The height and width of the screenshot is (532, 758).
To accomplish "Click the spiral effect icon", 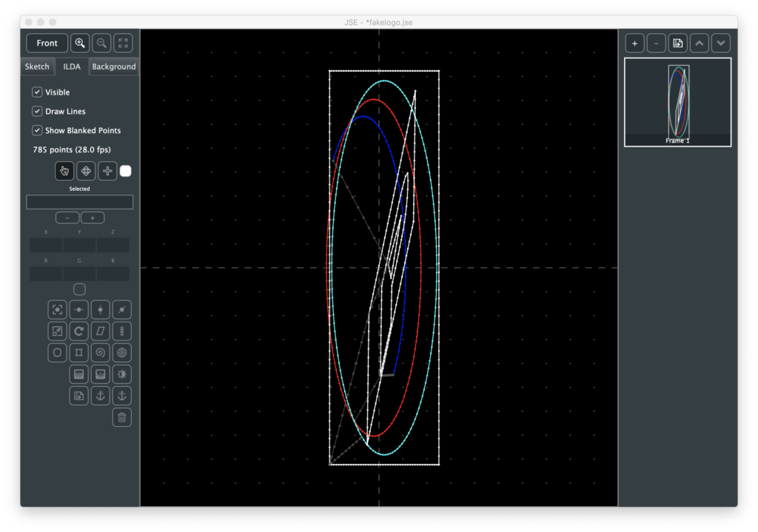I will click(x=101, y=352).
